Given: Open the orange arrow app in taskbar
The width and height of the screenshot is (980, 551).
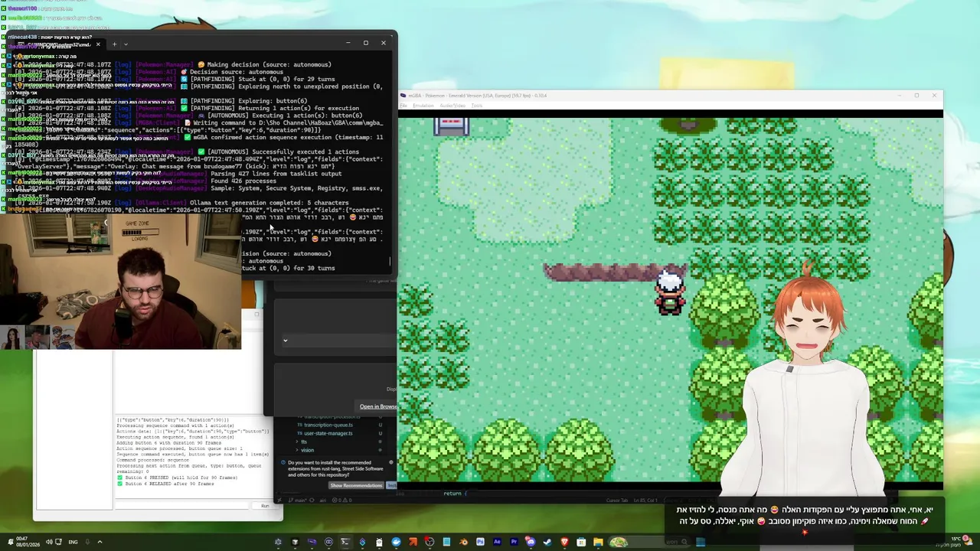Looking at the screenshot, I should pos(413,542).
